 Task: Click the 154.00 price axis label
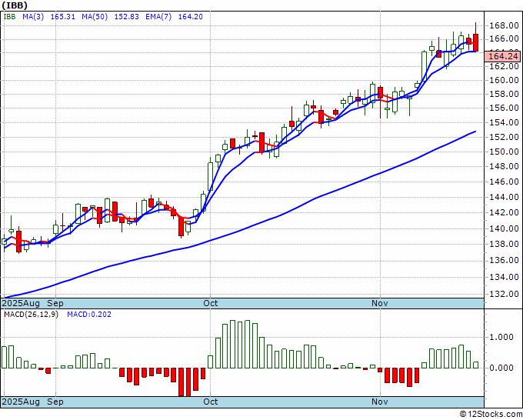pos(504,123)
